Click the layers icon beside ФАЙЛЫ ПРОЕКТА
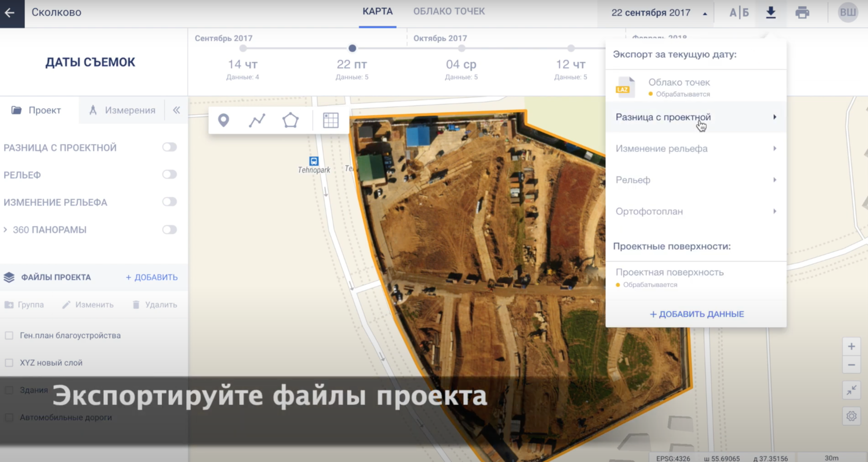 (9, 278)
